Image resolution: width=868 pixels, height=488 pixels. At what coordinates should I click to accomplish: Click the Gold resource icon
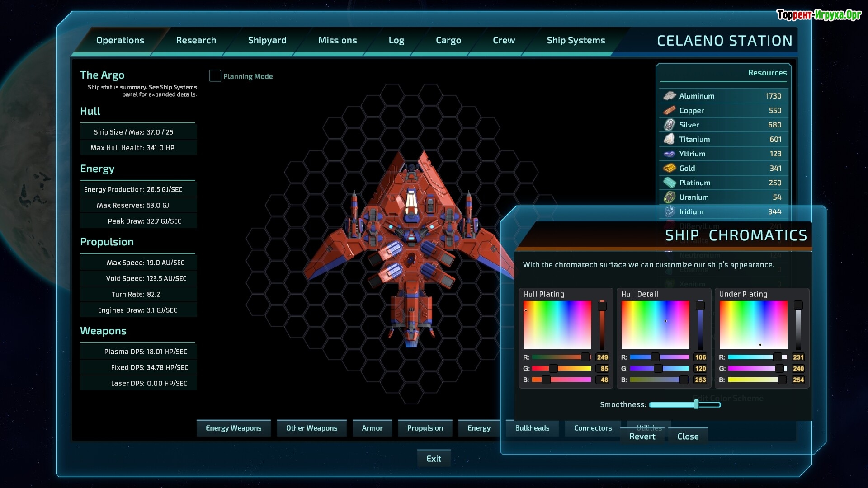[669, 168]
